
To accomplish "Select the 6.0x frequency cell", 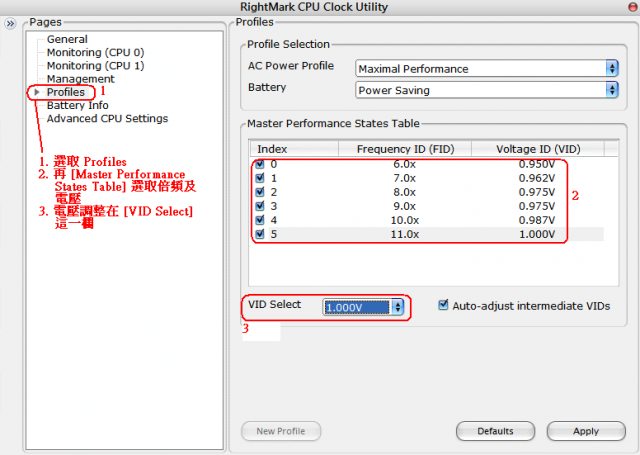I will (404, 164).
